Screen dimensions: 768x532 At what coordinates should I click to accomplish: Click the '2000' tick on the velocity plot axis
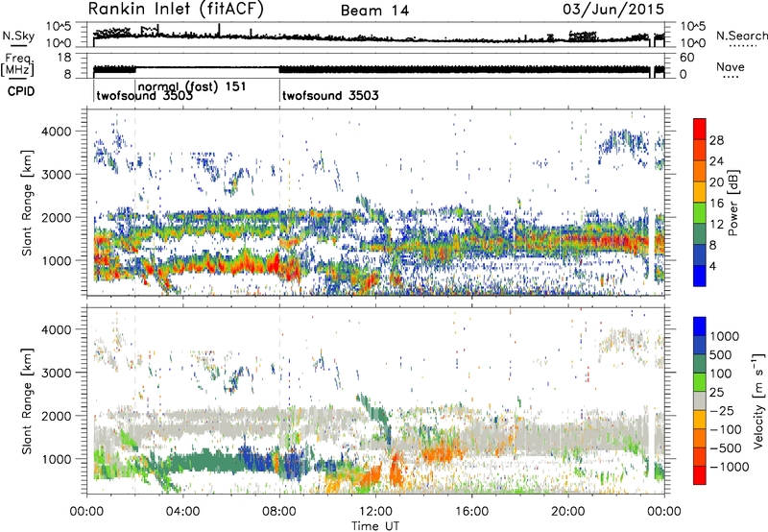(56, 416)
